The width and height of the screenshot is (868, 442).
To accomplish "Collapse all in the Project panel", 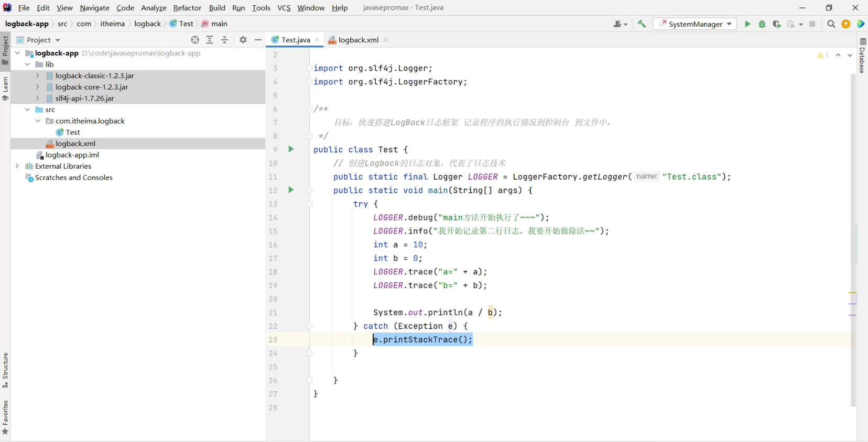I will point(224,40).
